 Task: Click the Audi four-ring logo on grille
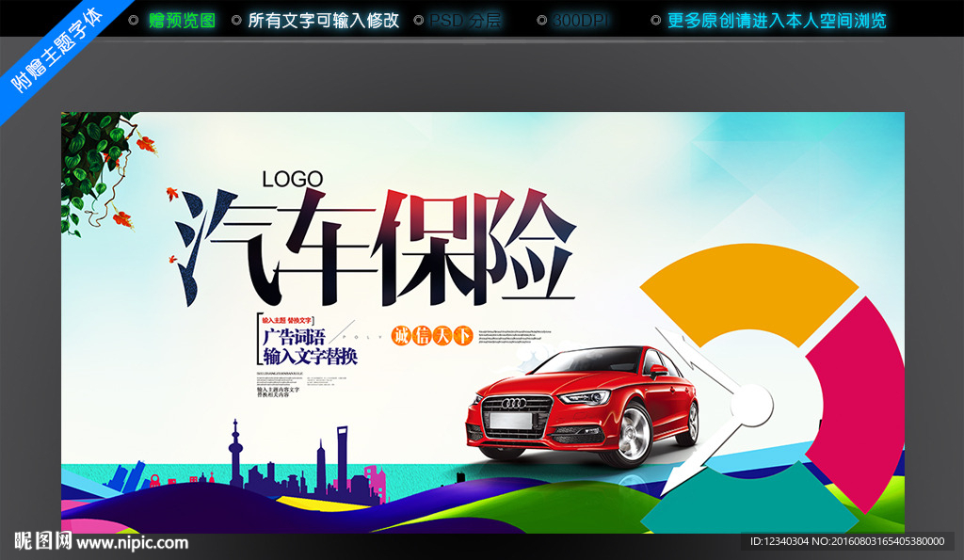pyautogui.click(x=514, y=403)
